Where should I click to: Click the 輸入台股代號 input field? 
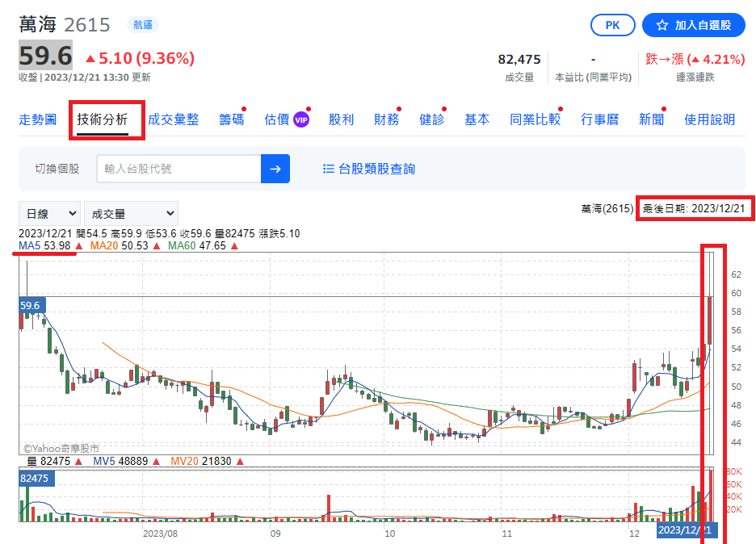pos(178,169)
